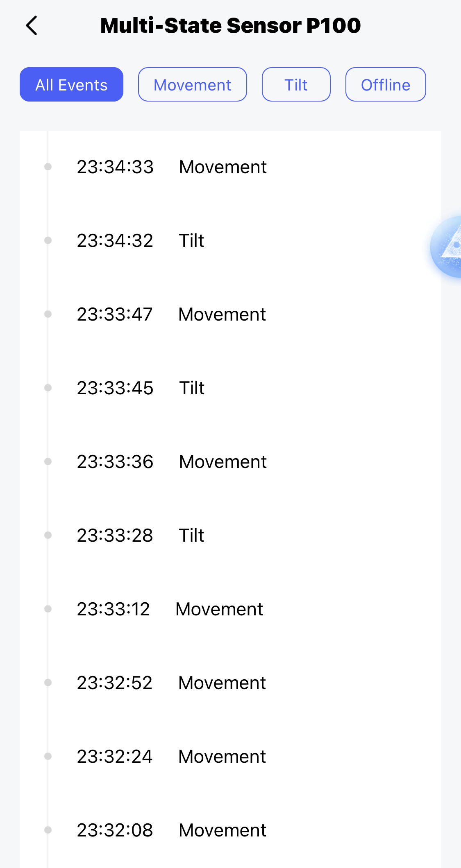
Task: Switch to the Movement filter tab
Action: pyautogui.click(x=192, y=85)
